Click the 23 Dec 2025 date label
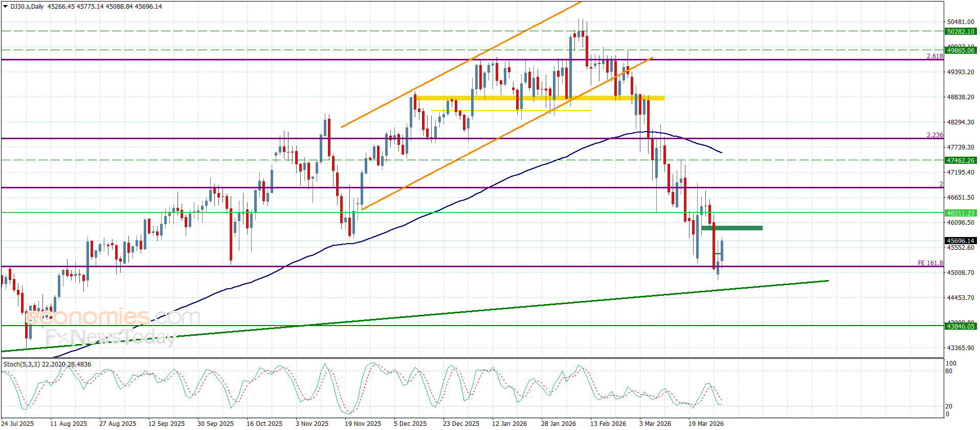The image size is (980, 430). point(461,423)
